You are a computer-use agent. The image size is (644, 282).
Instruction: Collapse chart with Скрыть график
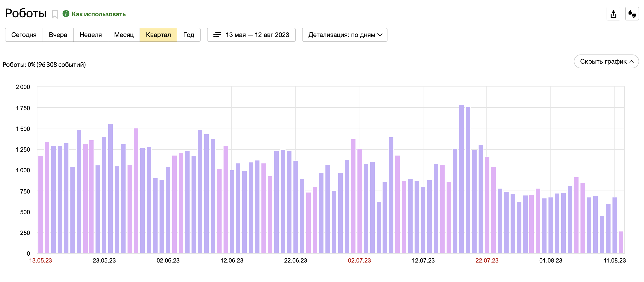(x=606, y=61)
